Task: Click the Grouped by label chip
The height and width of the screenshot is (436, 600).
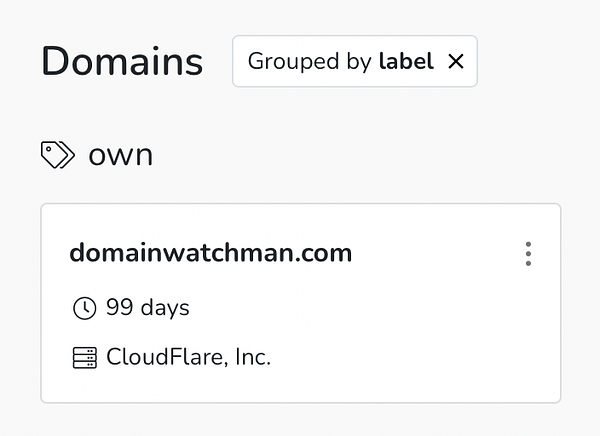Action: (x=340, y=62)
